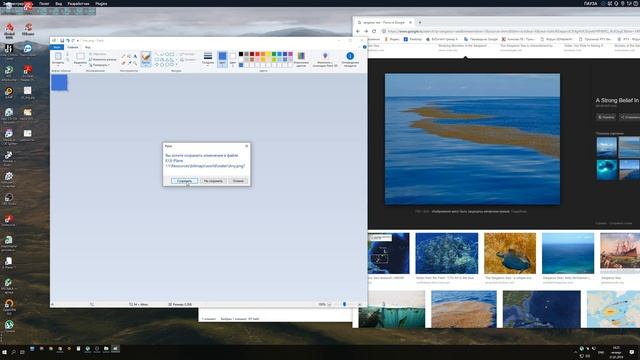
Task: Click the zoom out minus on Paint status bar
Action: [x=329, y=304]
